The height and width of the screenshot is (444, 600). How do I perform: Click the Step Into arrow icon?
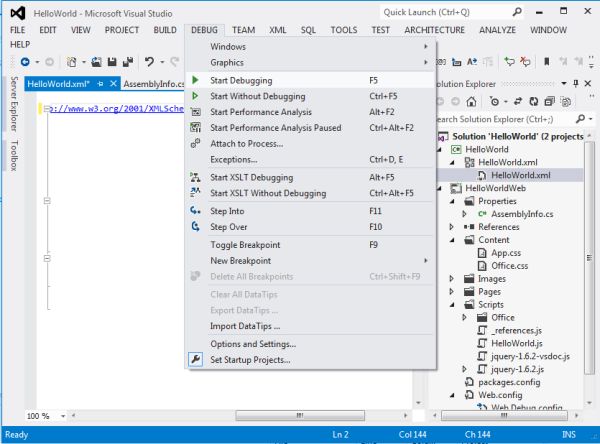point(196,211)
